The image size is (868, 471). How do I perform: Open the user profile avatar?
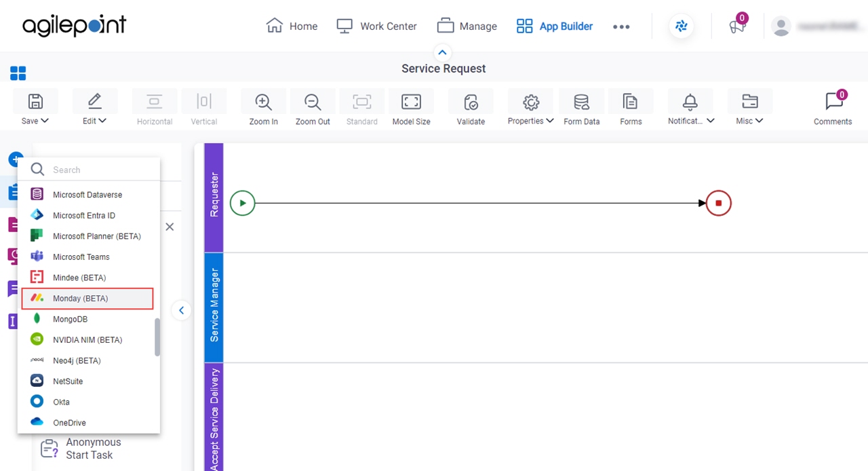coord(781,26)
